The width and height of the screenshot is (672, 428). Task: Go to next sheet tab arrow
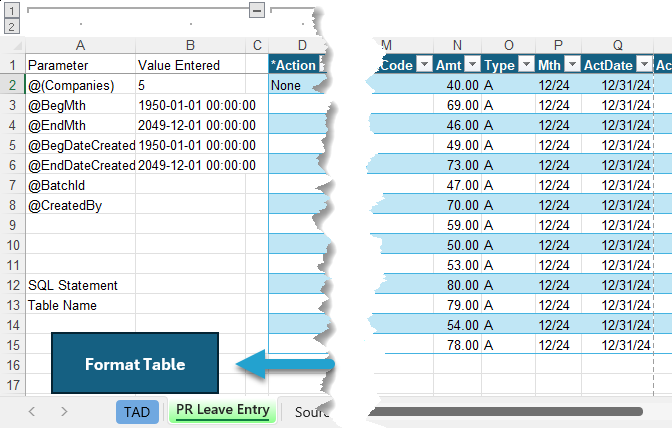[x=64, y=412]
